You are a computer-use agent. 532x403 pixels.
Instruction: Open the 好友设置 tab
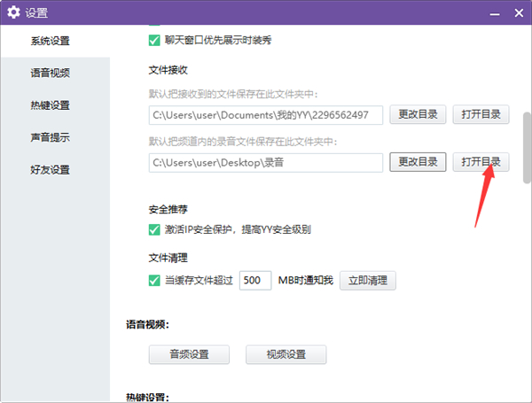pyautogui.click(x=50, y=169)
